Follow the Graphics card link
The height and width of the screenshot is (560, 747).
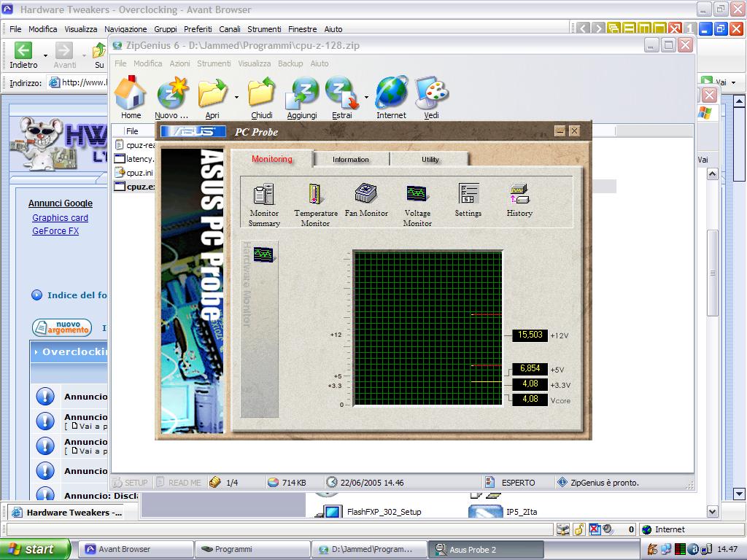pyautogui.click(x=60, y=217)
